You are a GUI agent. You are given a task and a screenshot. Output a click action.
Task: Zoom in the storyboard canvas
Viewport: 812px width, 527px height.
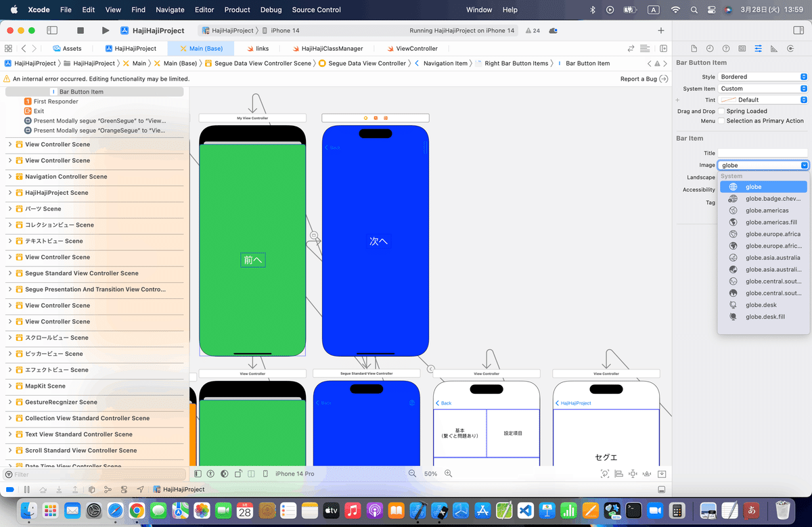(x=448, y=474)
